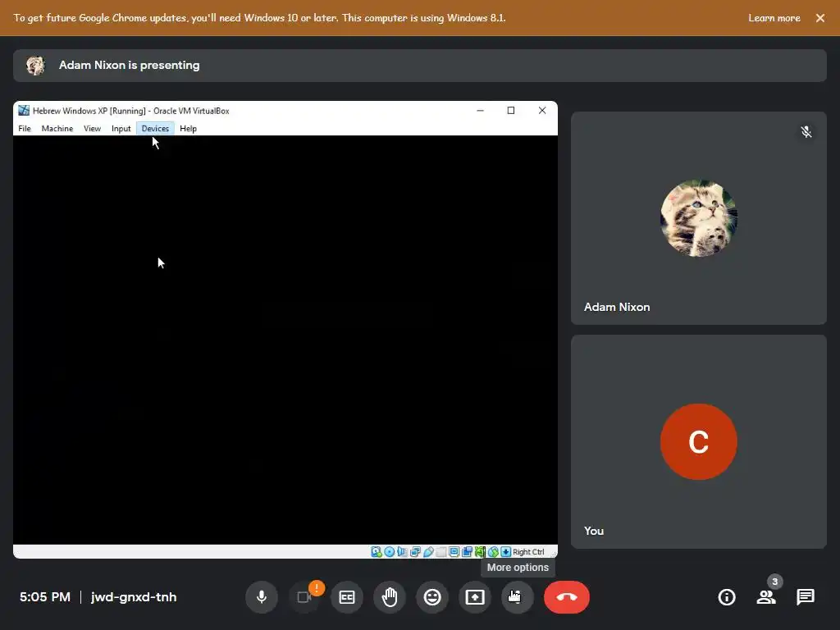Click the keyboard capture arrow indicator in VirtualBox

pyautogui.click(x=505, y=552)
